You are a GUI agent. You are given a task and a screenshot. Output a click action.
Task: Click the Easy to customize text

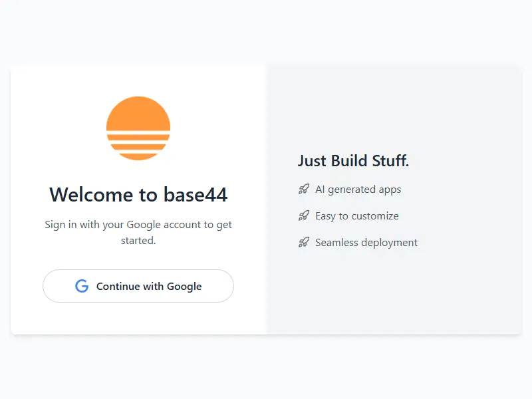pos(357,215)
